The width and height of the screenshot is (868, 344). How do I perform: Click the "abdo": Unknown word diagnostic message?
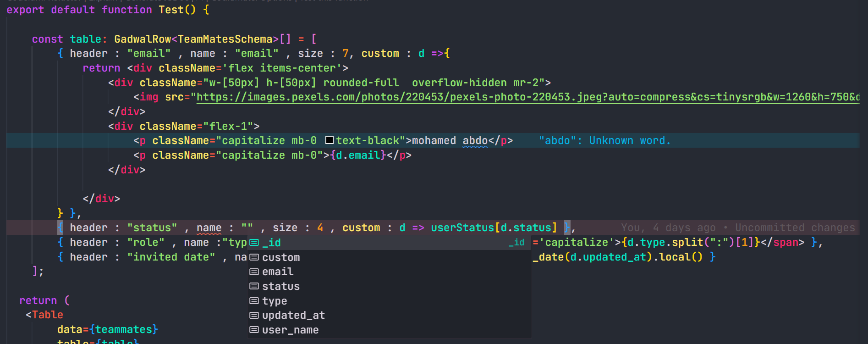605,140
